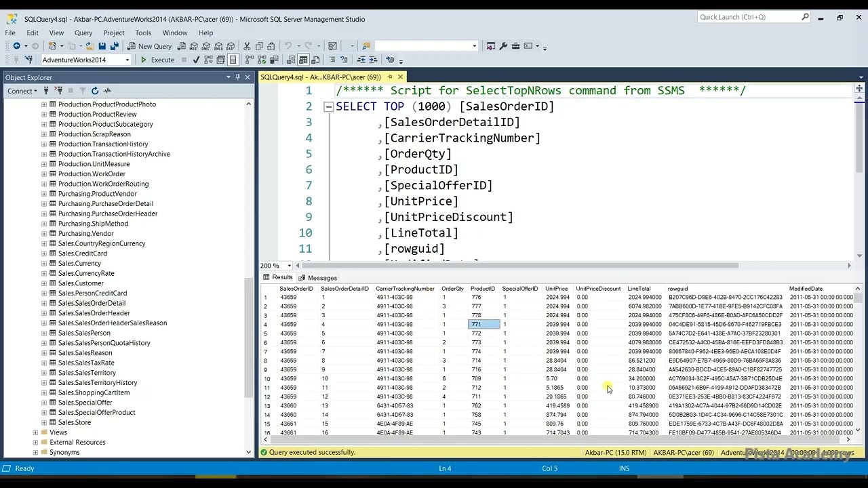Select Sales.SalesOrderHeader in Object Explorer
This screenshot has width=868, height=488.
pos(94,313)
